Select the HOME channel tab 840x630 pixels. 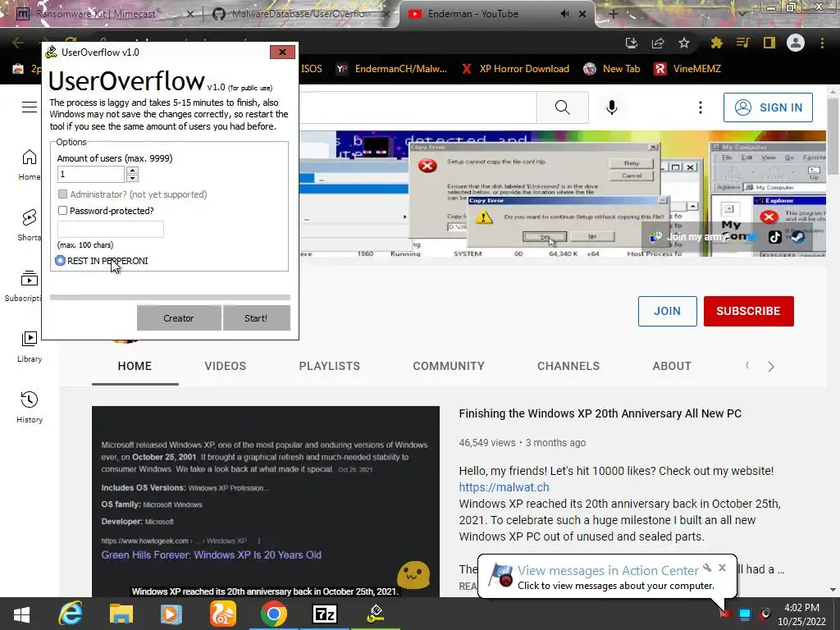pos(135,366)
